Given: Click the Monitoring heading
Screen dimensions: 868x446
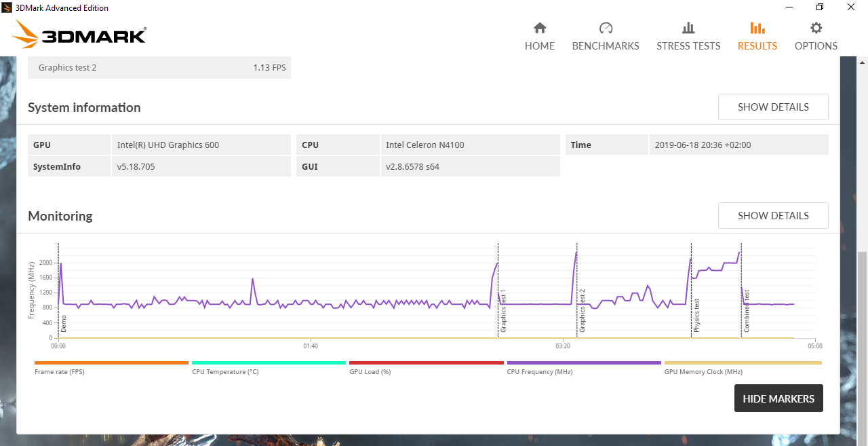Looking at the screenshot, I should coord(60,216).
